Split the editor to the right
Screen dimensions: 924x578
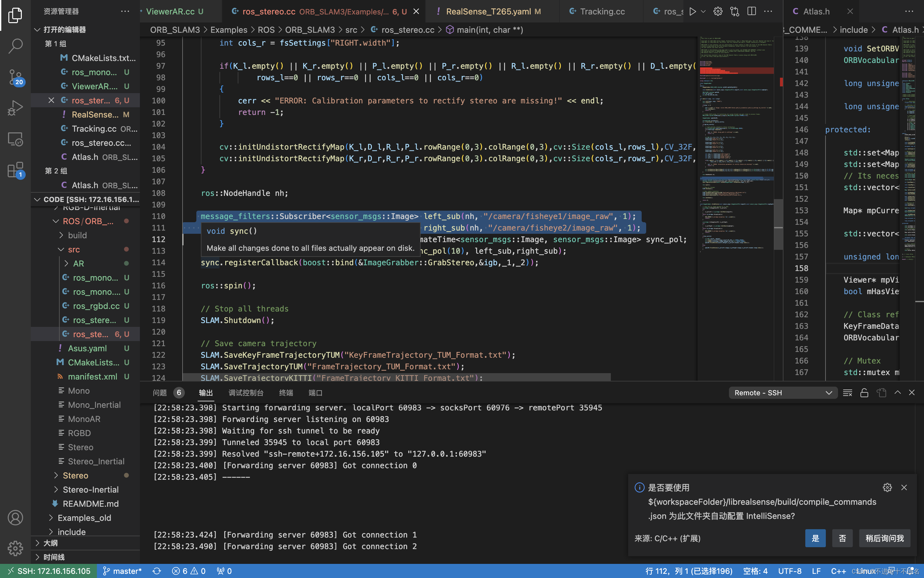pos(751,12)
